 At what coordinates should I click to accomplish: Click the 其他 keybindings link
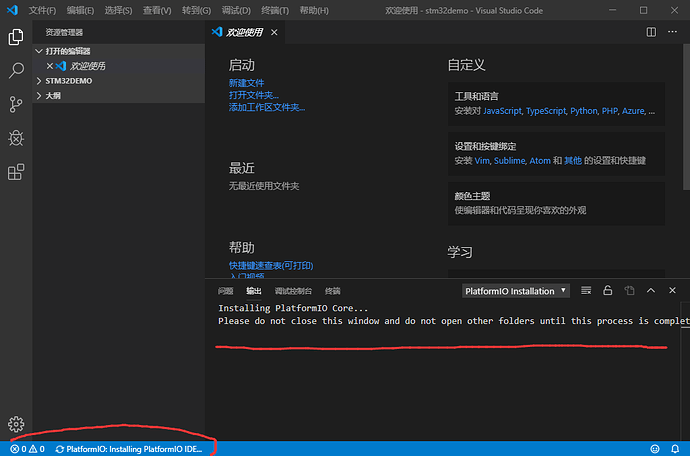tap(573, 161)
